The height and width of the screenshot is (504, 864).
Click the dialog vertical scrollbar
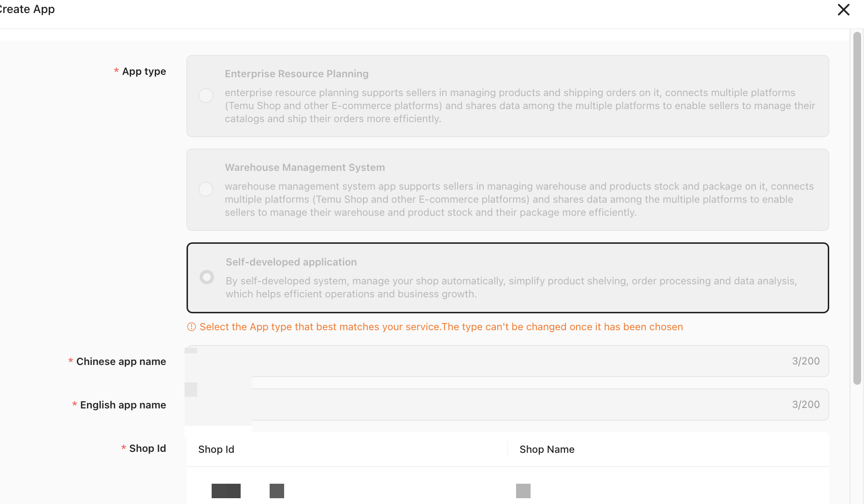[857, 208]
